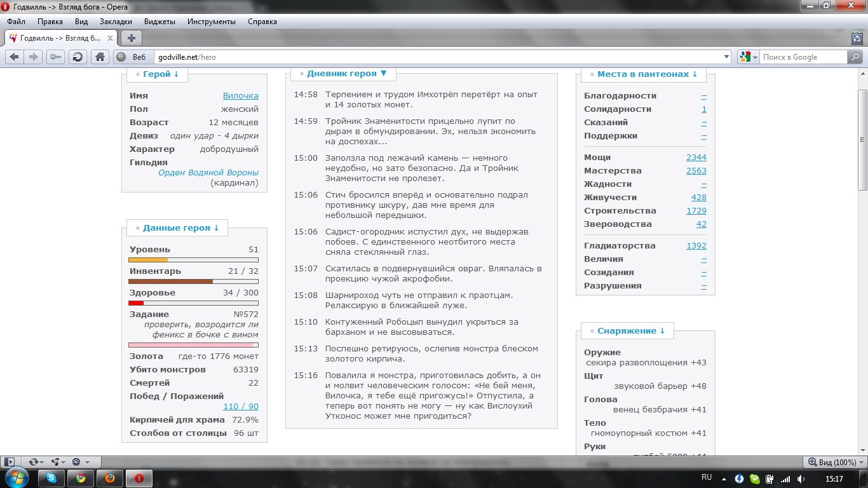Screen dimensions: 868x488
Task: Open the blue lightning tray icon
Action: [x=739, y=478]
